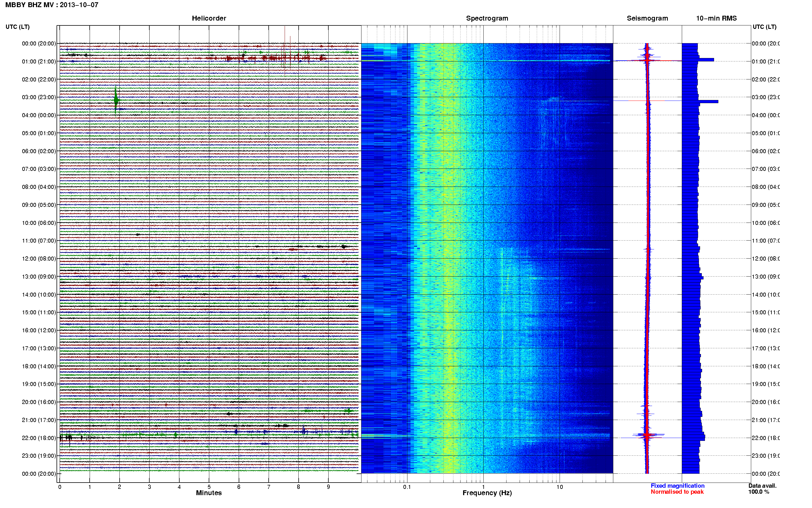Click the bright horizontal spectrogram line at 01:00
This screenshot has width=812, height=508.
click(486, 61)
